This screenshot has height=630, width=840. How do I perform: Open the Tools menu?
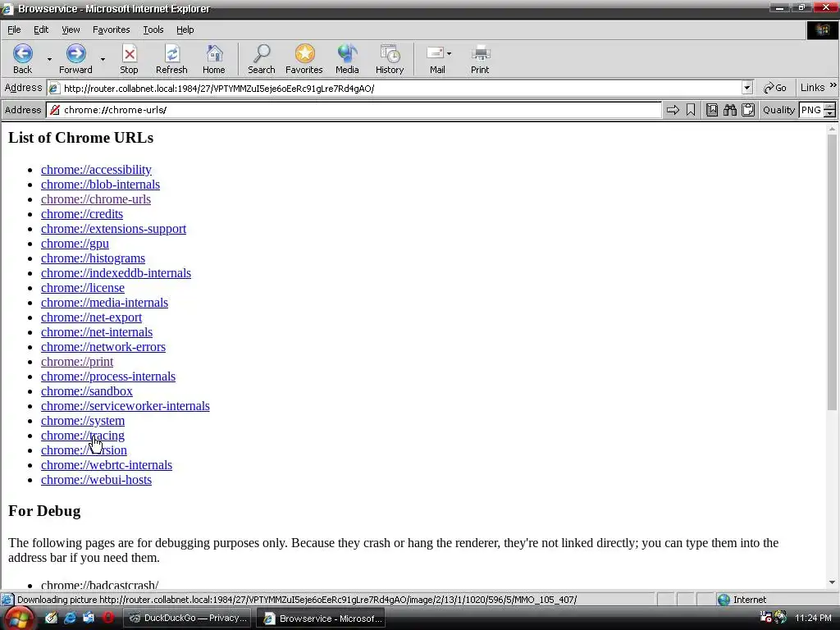(x=153, y=30)
